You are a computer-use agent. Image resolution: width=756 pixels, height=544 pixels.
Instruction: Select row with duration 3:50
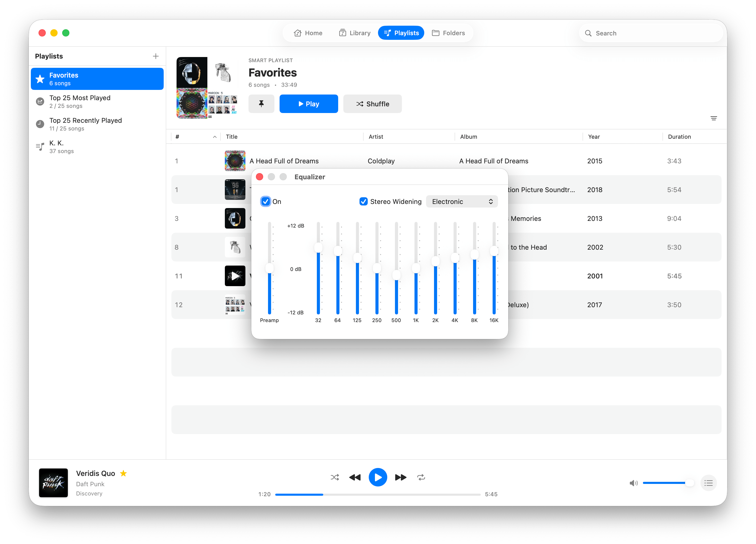[446, 305]
